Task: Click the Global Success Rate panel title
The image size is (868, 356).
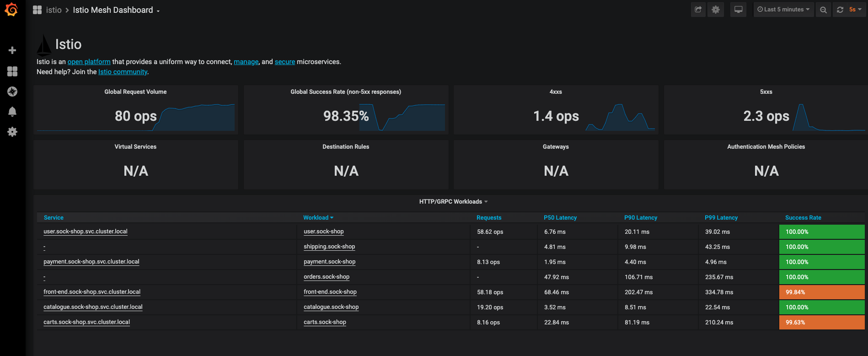Action: click(346, 92)
